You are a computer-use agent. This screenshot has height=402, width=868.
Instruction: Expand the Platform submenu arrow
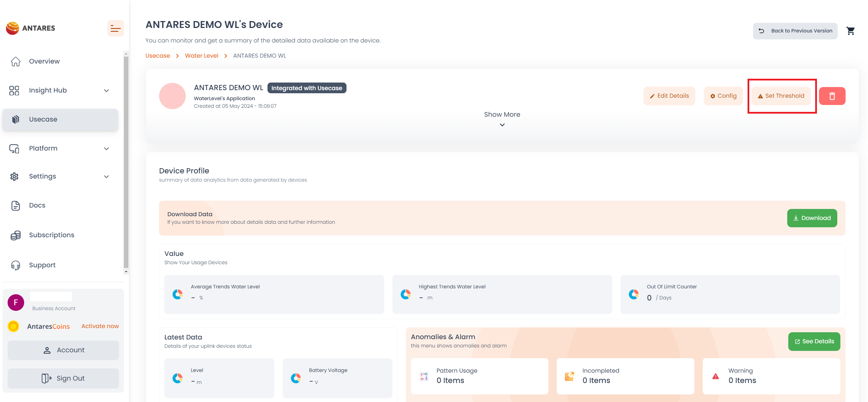[x=106, y=149]
